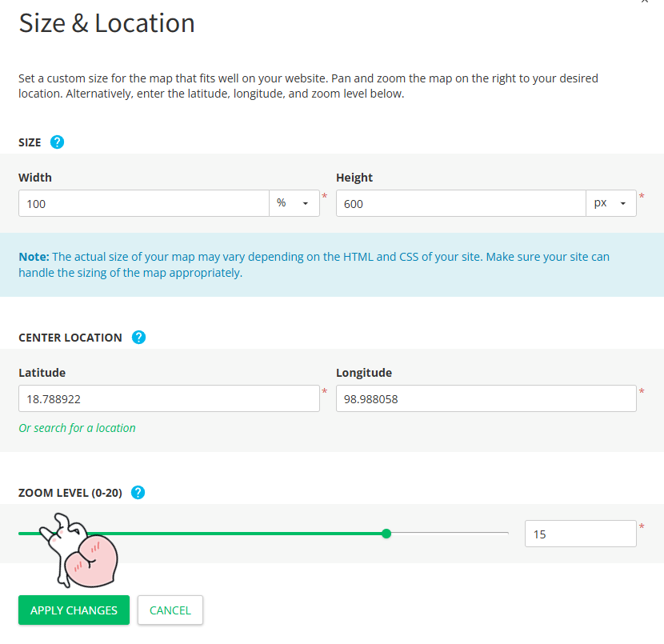Image resolution: width=664 pixels, height=644 pixels.
Task: Click 'Or search for a location' link
Action: pos(77,428)
